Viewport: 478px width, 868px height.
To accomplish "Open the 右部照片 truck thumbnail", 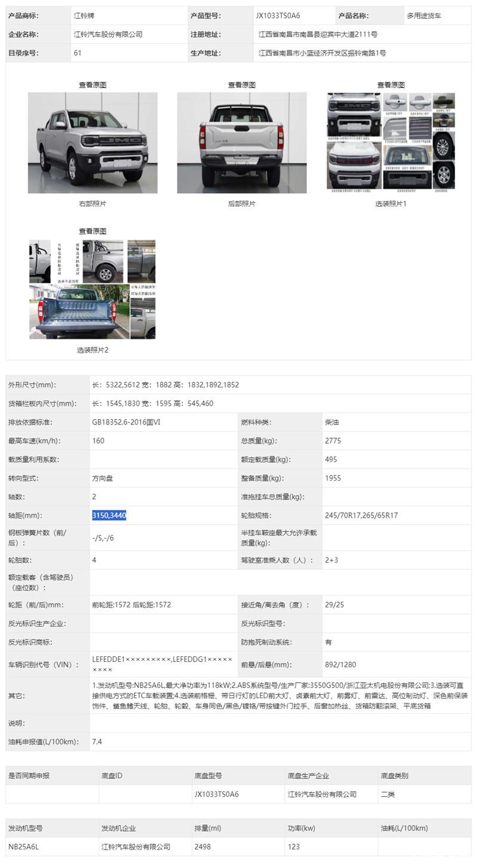I will [93, 142].
